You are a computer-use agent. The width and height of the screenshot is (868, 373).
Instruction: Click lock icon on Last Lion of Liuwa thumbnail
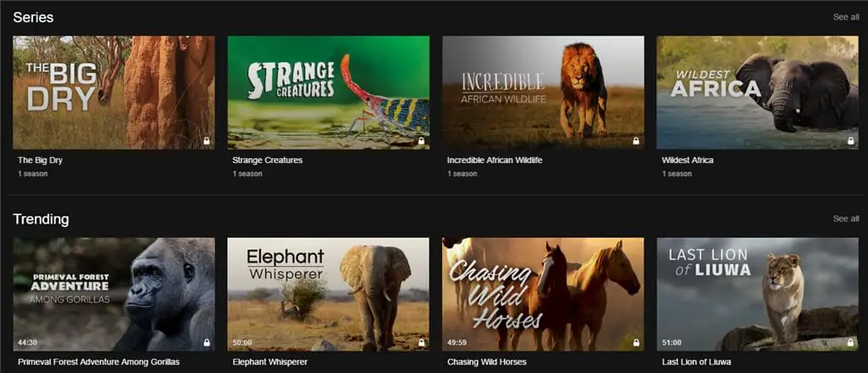(851, 342)
